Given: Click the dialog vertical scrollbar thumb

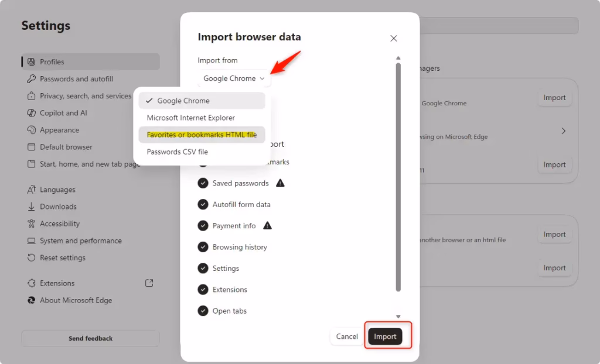Looking at the screenshot, I should 398,177.
